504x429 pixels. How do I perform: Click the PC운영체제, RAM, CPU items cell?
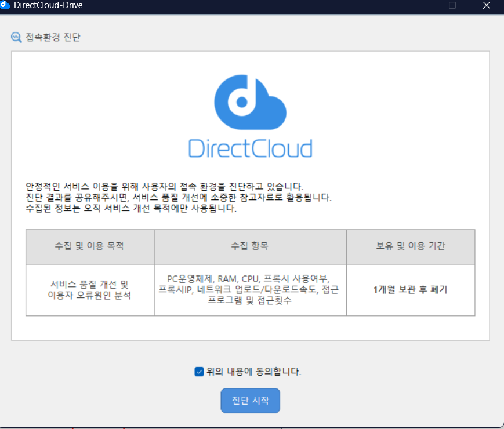(250, 290)
